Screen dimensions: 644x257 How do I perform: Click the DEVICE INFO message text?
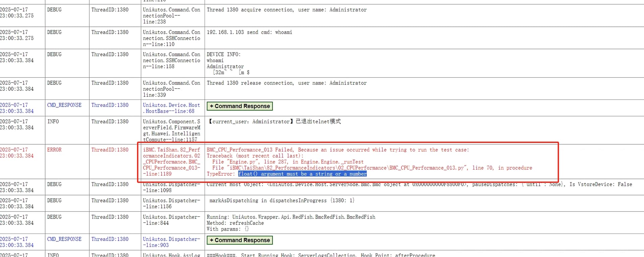pos(223,54)
